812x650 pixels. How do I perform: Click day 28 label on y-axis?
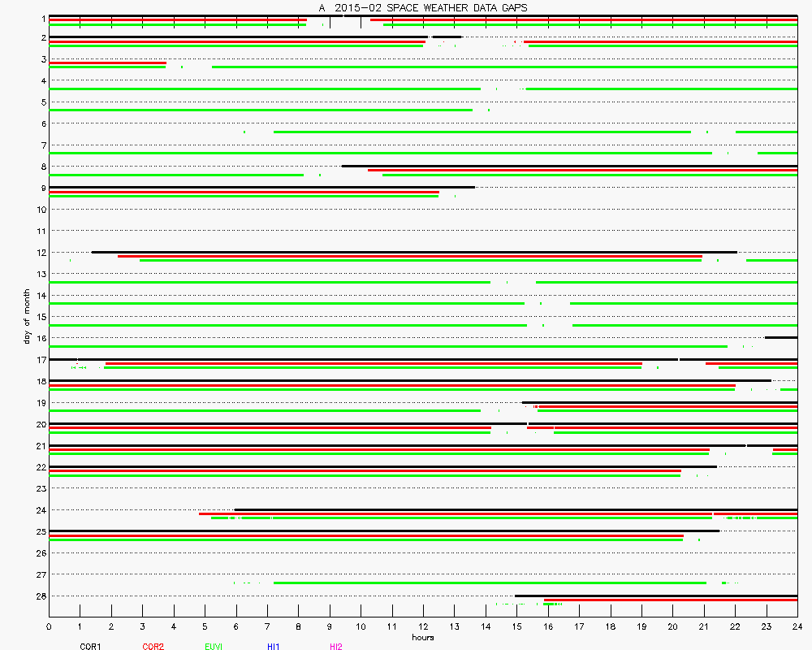(x=41, y=596)
